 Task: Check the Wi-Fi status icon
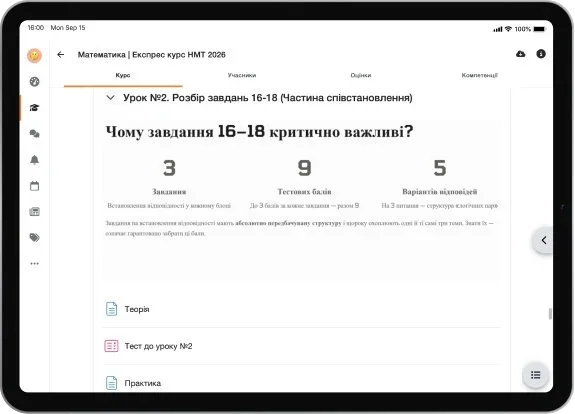tap(508, 29)
